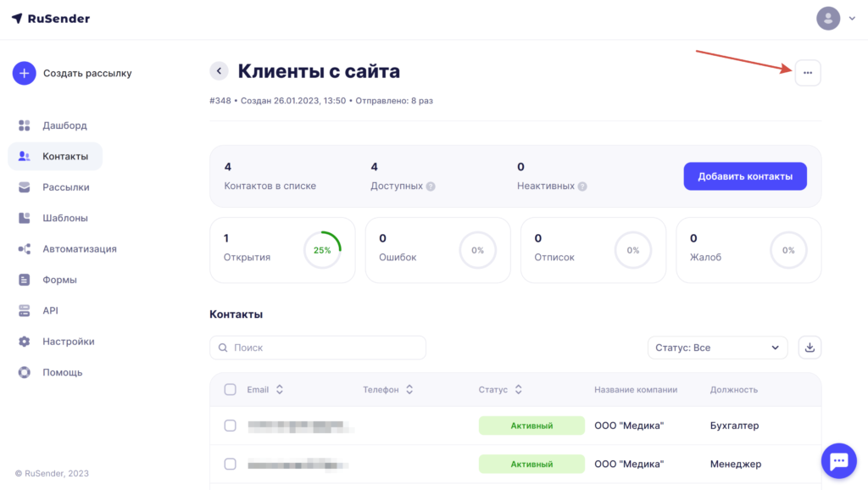Image resolution: width=868 pixels, height=490 pixels.
Task: Click the 0% Отписок progress ring
Action: [x=632, y=250]
